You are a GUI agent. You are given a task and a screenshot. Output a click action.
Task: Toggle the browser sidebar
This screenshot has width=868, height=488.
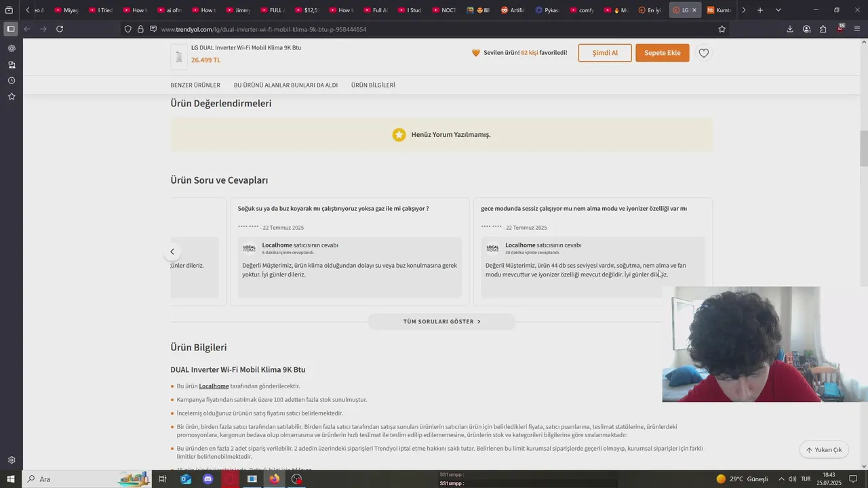pyautogui.click(x=11, y=29)
